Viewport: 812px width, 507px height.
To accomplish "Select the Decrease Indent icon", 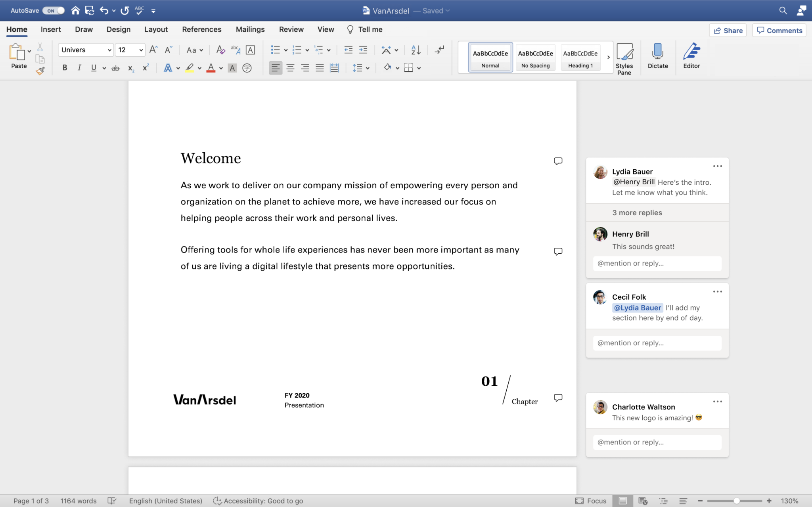I will coord(348,50).
